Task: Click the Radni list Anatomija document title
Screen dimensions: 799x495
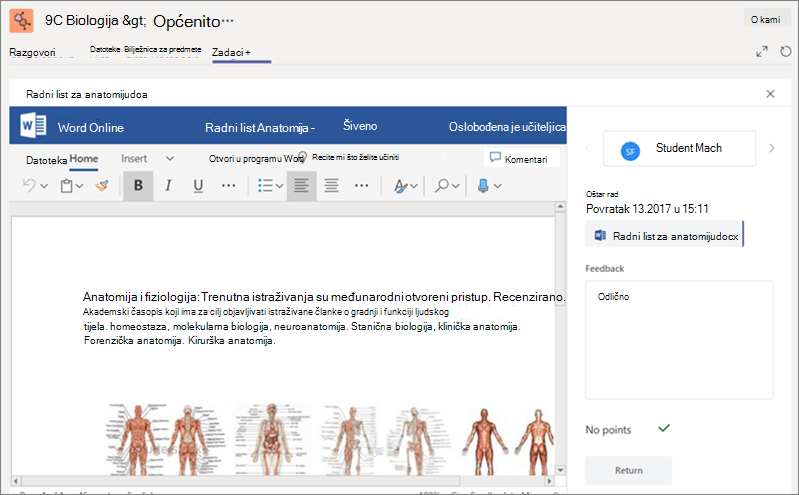Action: [x=260, y=127]
